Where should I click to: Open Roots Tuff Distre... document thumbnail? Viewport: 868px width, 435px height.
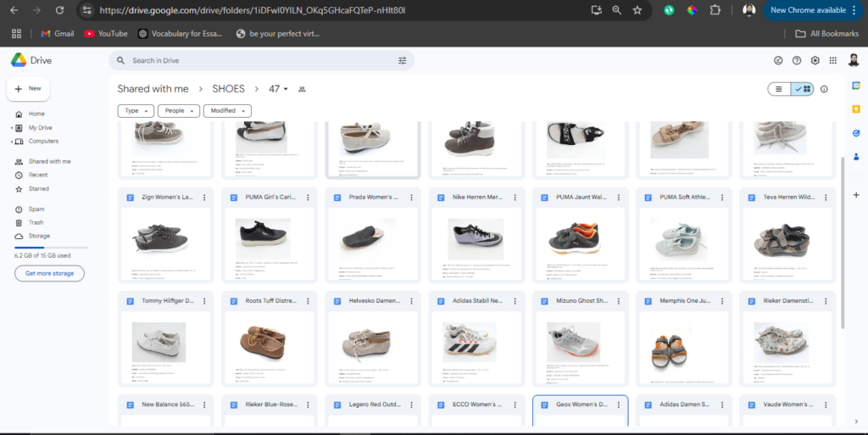[270, 349]
